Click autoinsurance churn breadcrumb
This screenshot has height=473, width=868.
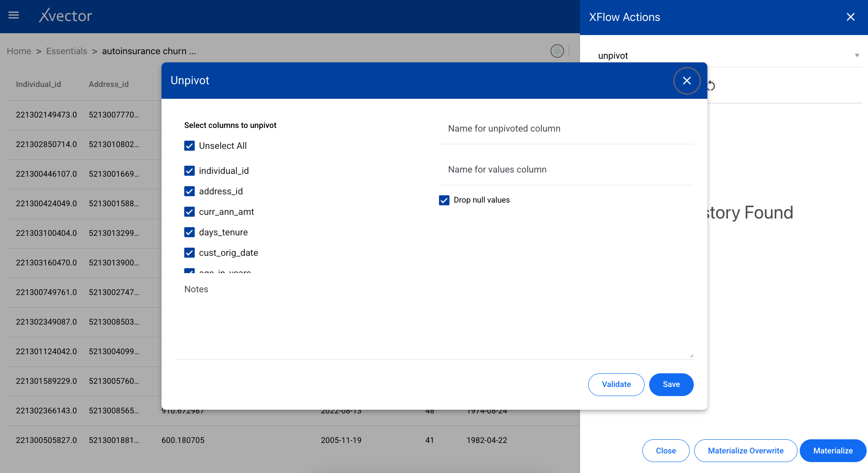click(x=149, y=51)
